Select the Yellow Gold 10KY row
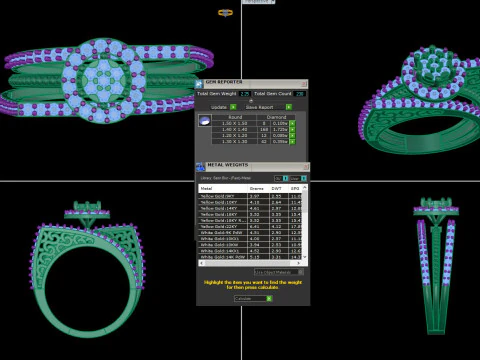The image size is (480, 360). pyautogui.click(x=250, y=202)
